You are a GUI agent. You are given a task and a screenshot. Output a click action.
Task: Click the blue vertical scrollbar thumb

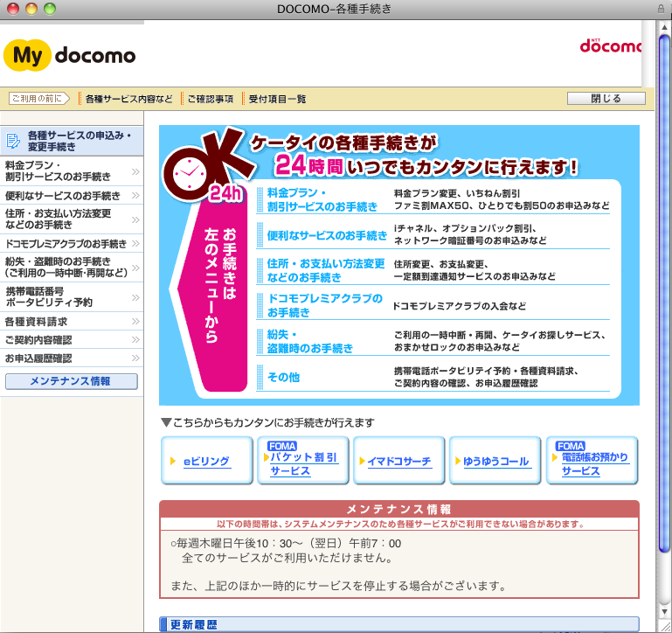(664, 294)
